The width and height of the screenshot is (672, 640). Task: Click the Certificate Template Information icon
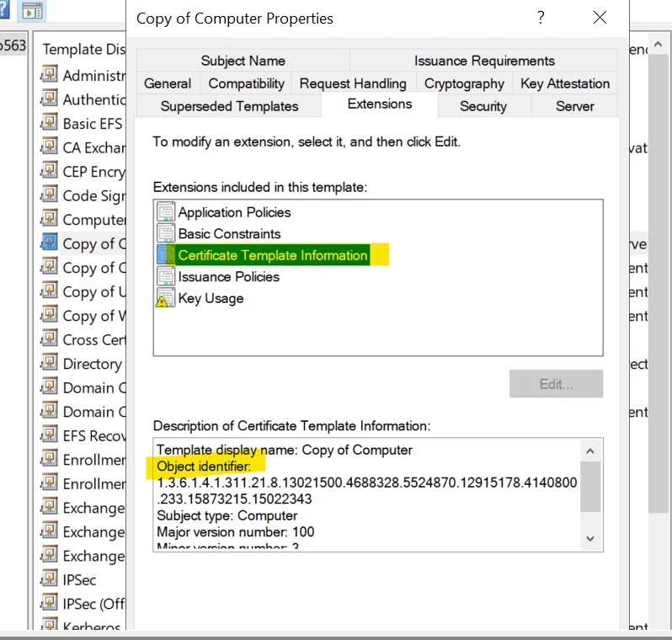[x=165, y=254]
